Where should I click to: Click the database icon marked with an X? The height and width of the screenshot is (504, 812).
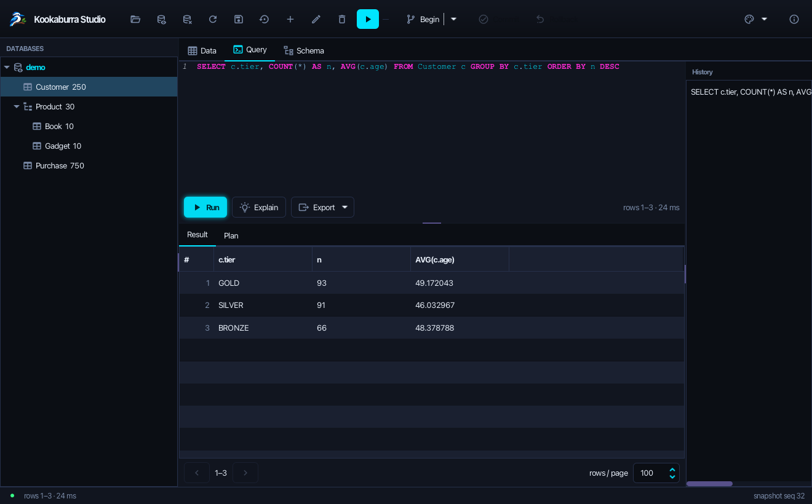click(x=187, y=19)
